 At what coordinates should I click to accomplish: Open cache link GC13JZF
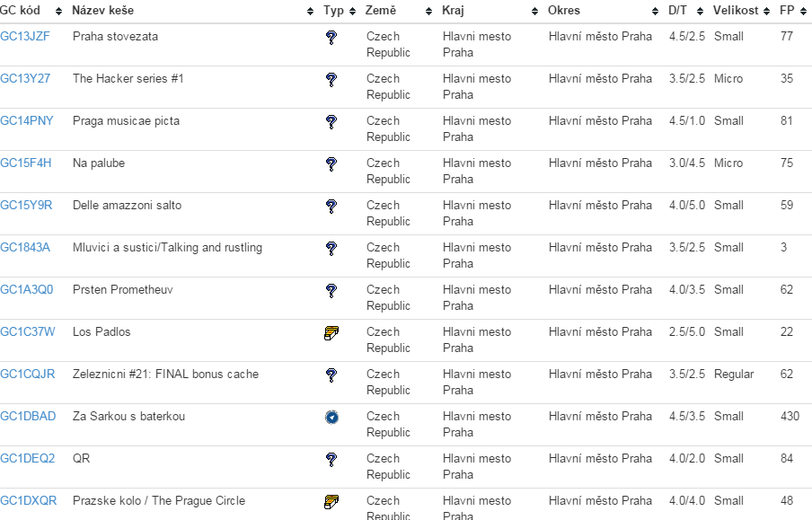click(25, 36)
